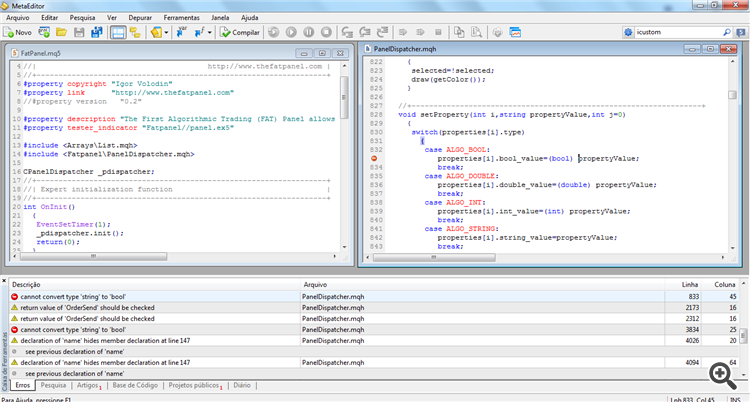
Task: Expand the functions list dropdown arrow
Action: click(210, 33)
